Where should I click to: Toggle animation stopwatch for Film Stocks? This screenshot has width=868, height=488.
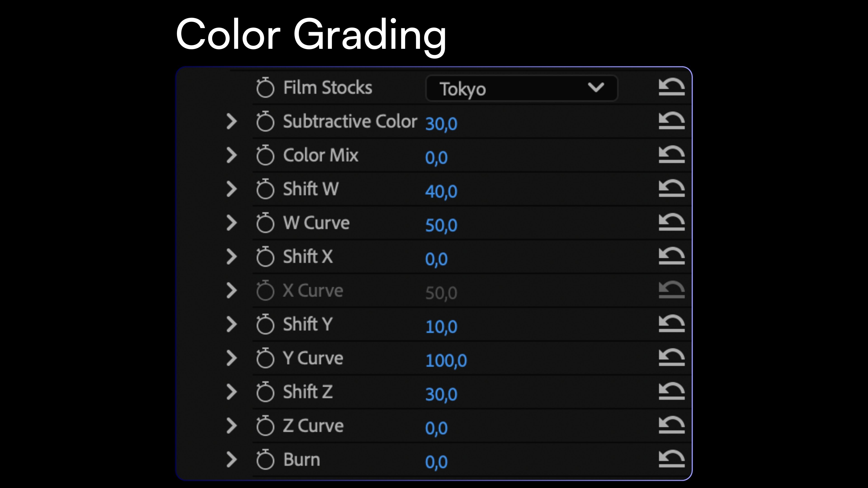pyautogui.click(x=265, y=88)
